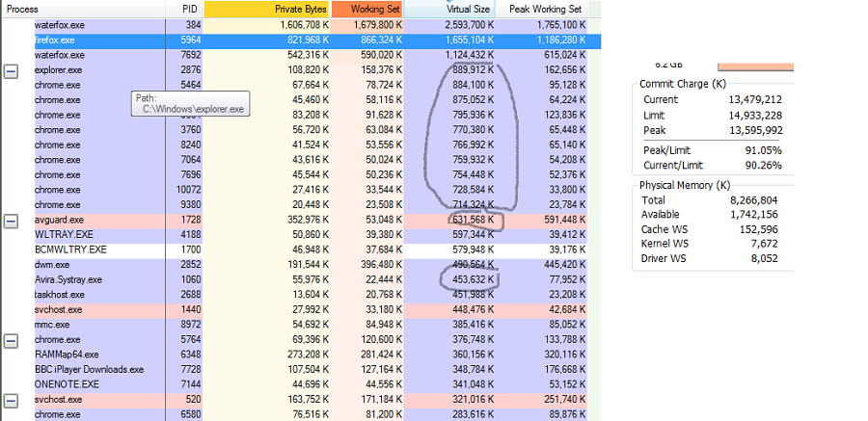Collapse the avguard.exe process tree

point(11,222)
